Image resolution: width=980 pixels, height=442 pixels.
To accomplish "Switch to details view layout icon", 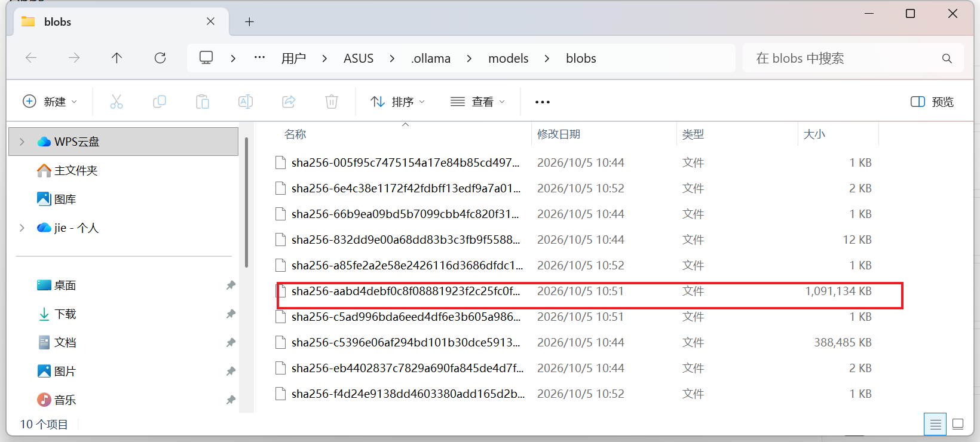I will [935, 424].
